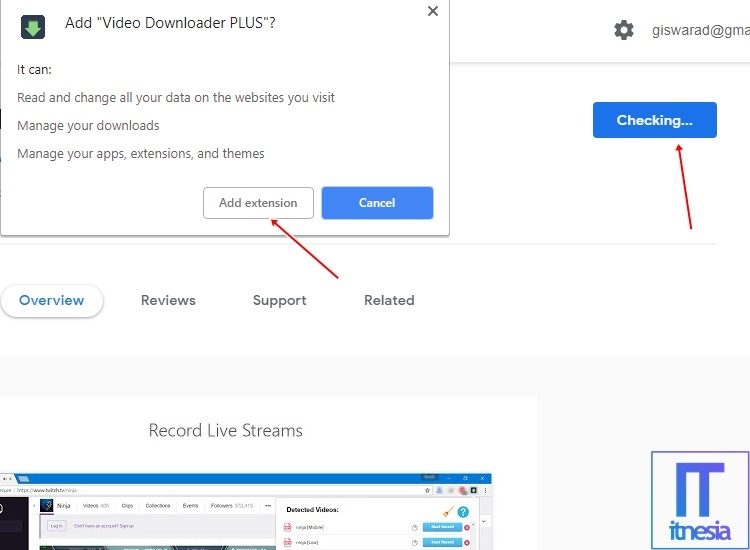
Task: Click dialog title Add "Video Downloader PLUS"?
Action: 170,23
